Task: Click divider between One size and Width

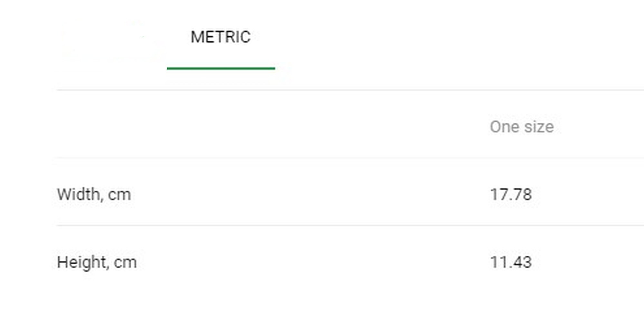Action: point(350,158)
